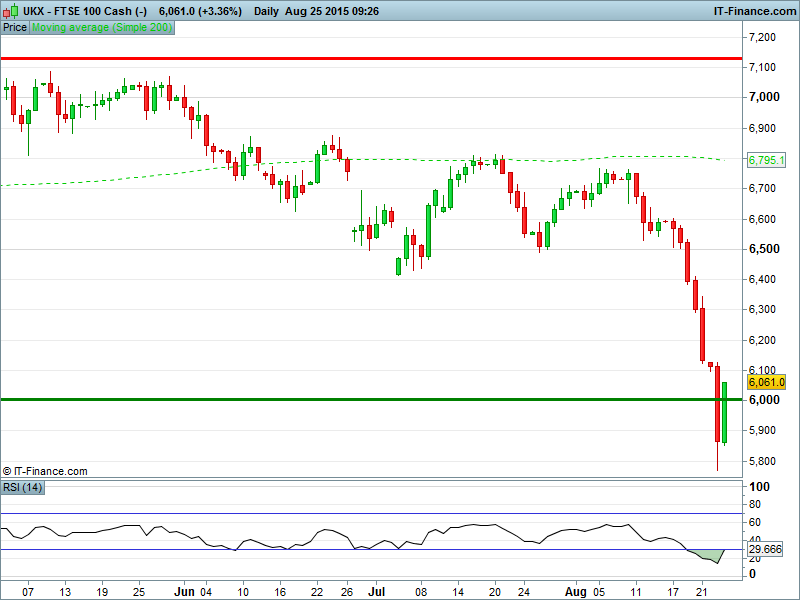800x600 pixels.
Task: Click the green 6,795.1 moving average value tag
Action: click(x=766, y=160)
